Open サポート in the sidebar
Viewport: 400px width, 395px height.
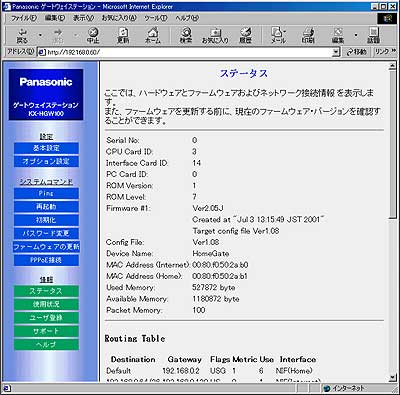(46, 331)
